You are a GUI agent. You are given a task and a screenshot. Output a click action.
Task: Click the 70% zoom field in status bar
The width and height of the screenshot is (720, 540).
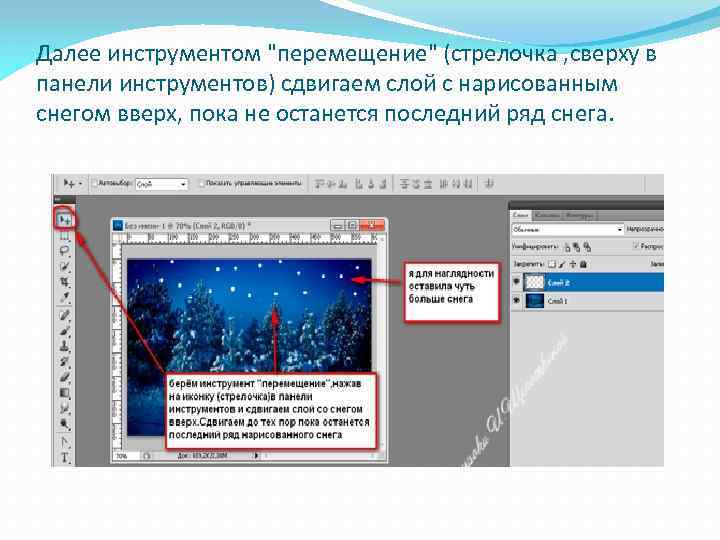point(126,456)
